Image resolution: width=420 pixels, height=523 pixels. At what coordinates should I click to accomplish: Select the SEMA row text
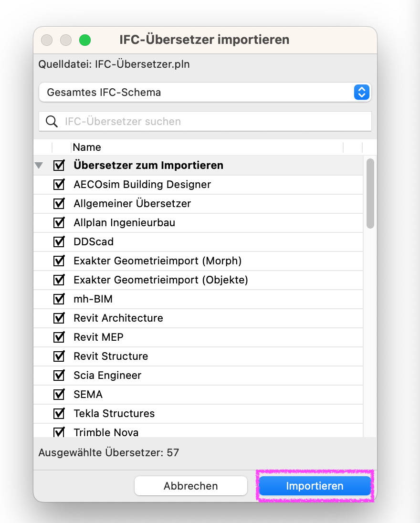pyautogui.click(x=88, y=394)
